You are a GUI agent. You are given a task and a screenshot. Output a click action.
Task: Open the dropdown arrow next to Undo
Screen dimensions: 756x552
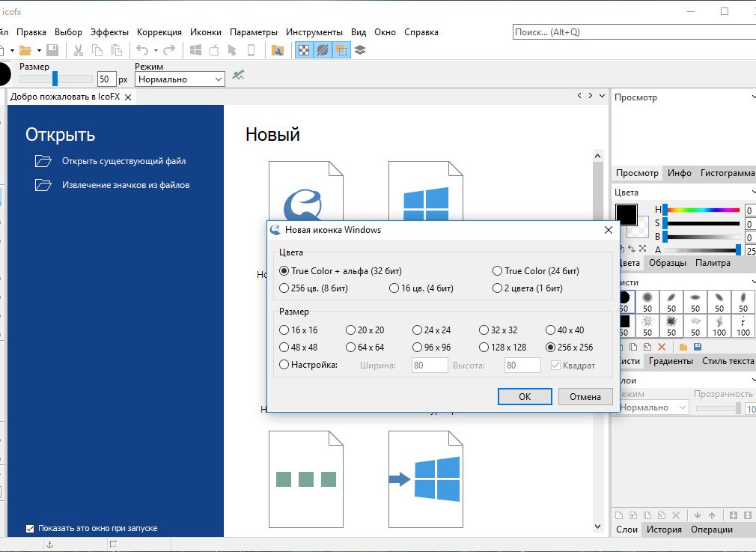156,50
